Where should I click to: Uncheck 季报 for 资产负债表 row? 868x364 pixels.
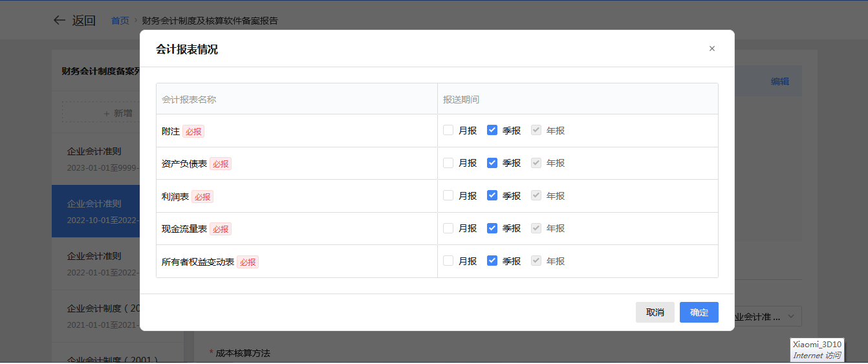pos(492,163)
